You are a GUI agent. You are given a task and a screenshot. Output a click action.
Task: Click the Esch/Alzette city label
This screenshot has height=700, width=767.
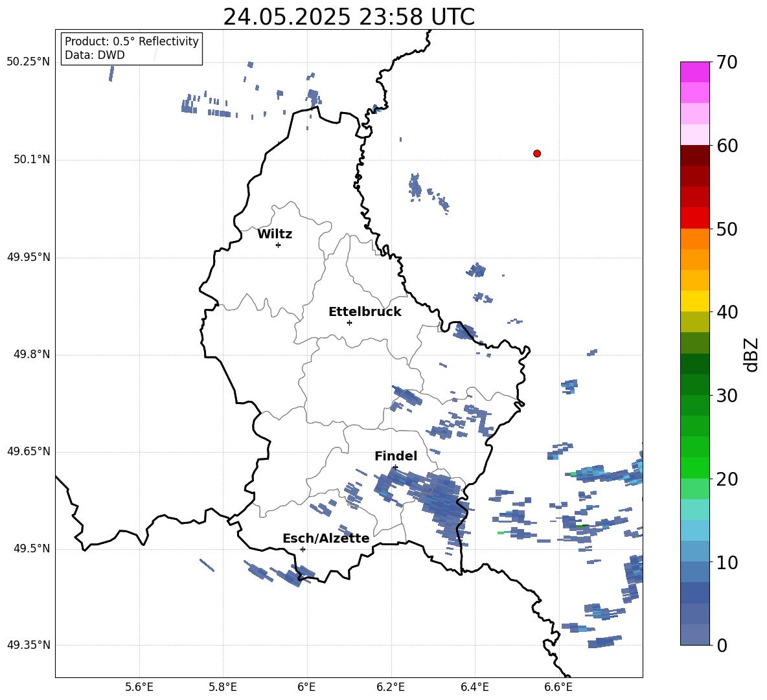(326, 538)
